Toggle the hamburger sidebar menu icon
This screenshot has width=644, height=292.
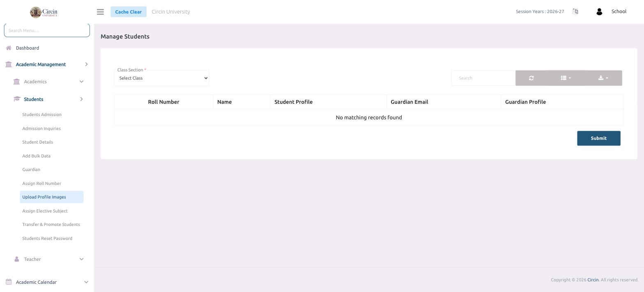pyautogui.click(x=100, y=12)
